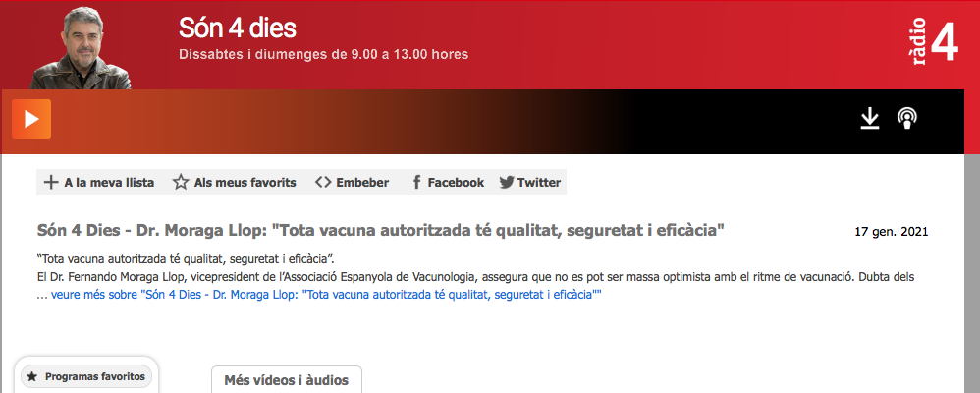Viewport: 980px width, 393px height.
Task: Open the Embeber option
Action: [x=362, y=183]
